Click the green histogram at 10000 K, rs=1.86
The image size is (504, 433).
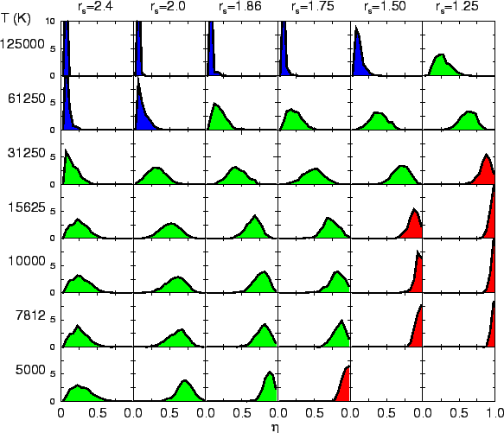tap(262, 283)
